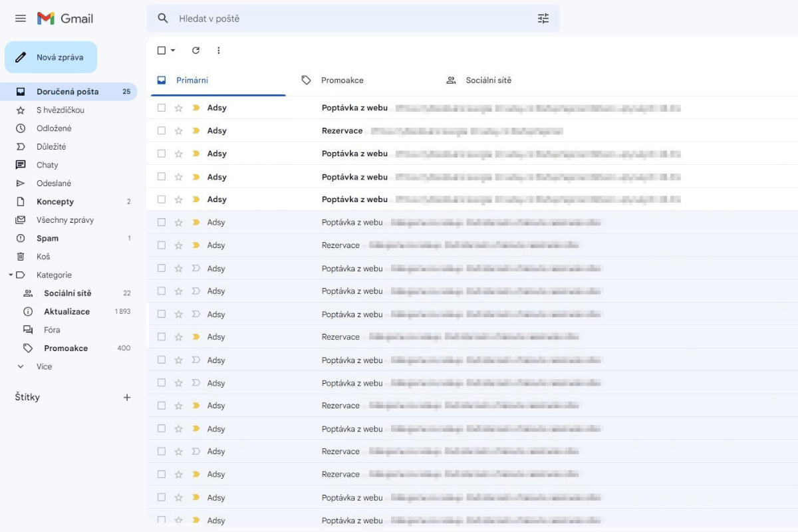Screen dimensions: 798x532
Task: Click the star icon next to 'S hvězdičkou'
Action: tap(21, 110)
